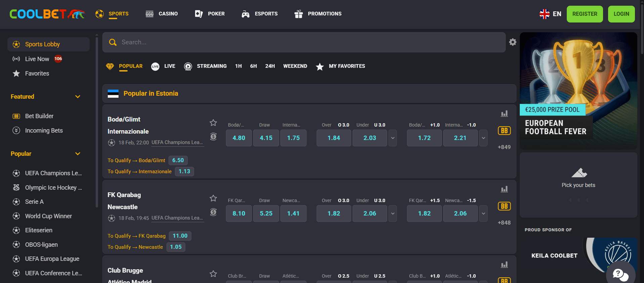Toggle favorite star for Club Brugge match
The width and height of the screenshot is (644, 283).
(x=213, y=274)
